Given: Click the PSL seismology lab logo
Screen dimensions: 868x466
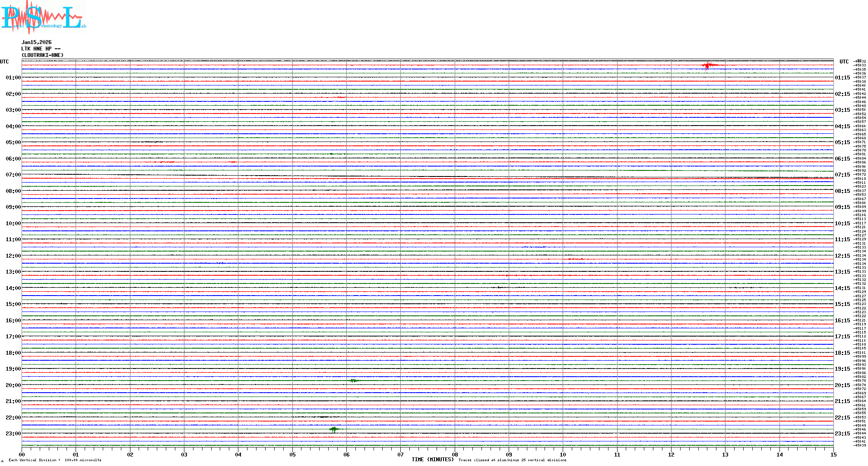Looking at the screenshot, I should pos(43,17).
